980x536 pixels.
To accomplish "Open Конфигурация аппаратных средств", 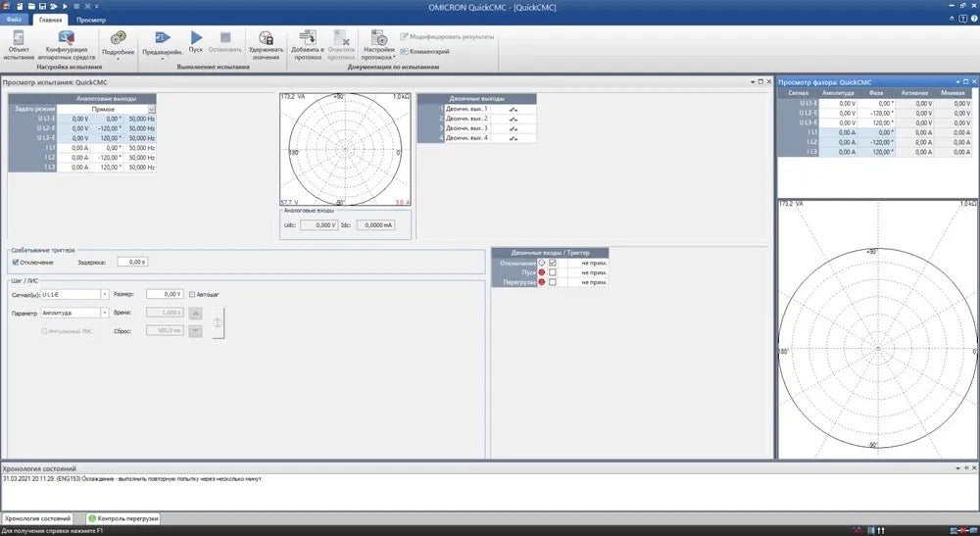I will click(x=68, y=38).
